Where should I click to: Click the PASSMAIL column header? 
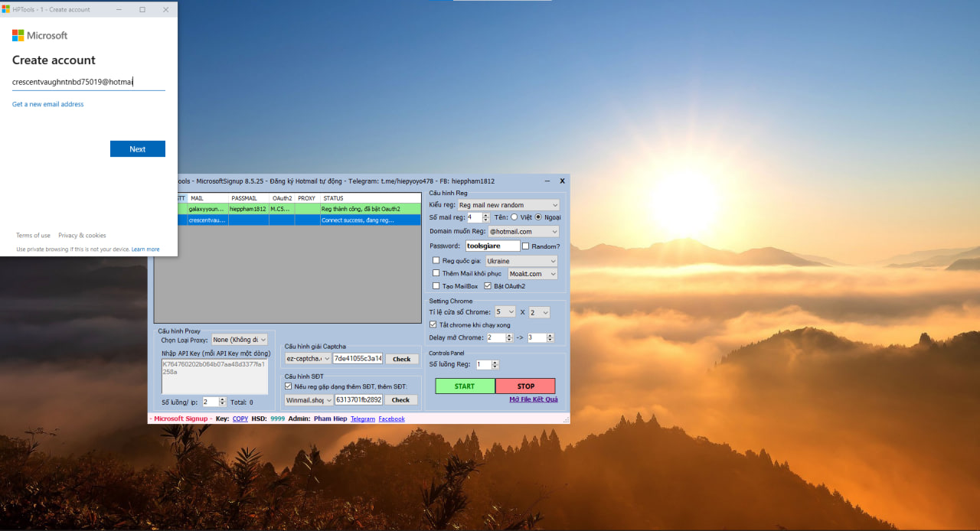(x=248, y=198)
